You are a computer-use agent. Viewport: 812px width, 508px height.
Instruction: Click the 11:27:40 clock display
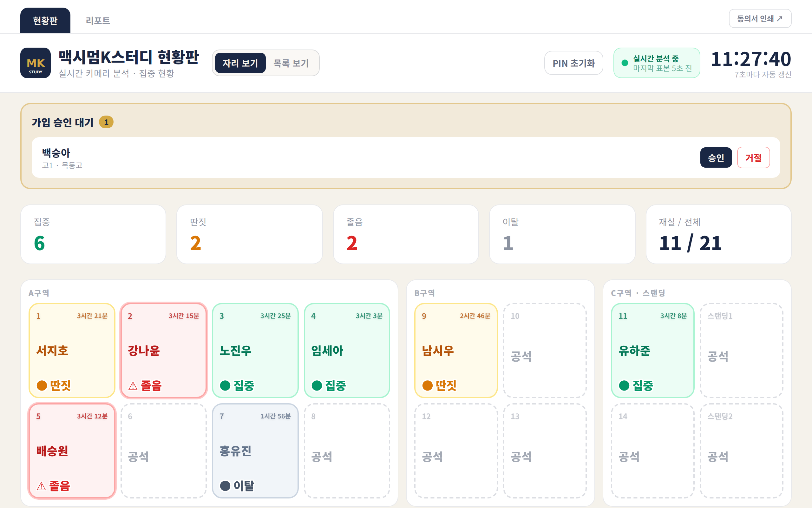coord(751,59)
